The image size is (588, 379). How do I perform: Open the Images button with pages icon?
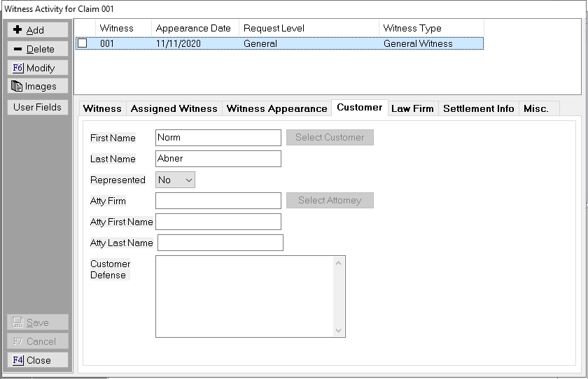pos(38,87)
